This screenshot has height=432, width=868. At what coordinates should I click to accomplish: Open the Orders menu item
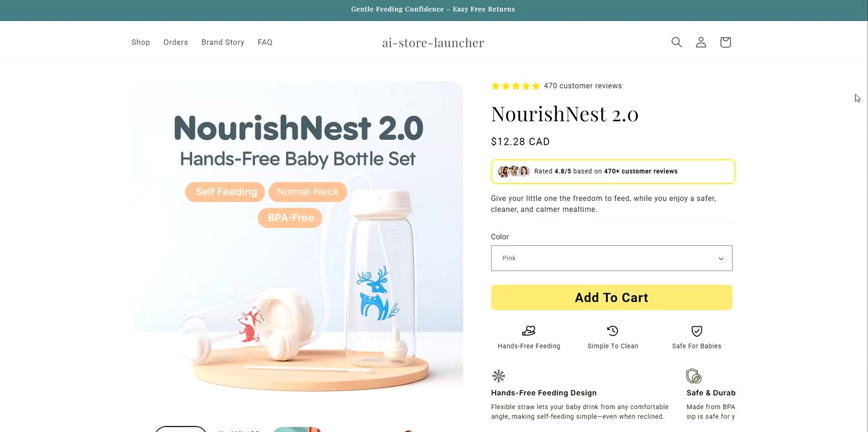click(176, 42)
